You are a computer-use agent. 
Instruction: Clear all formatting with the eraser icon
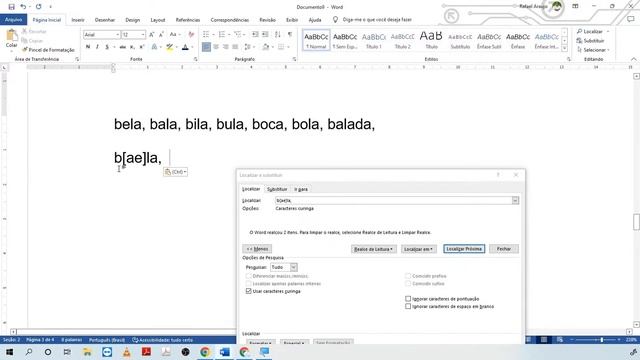191,35
